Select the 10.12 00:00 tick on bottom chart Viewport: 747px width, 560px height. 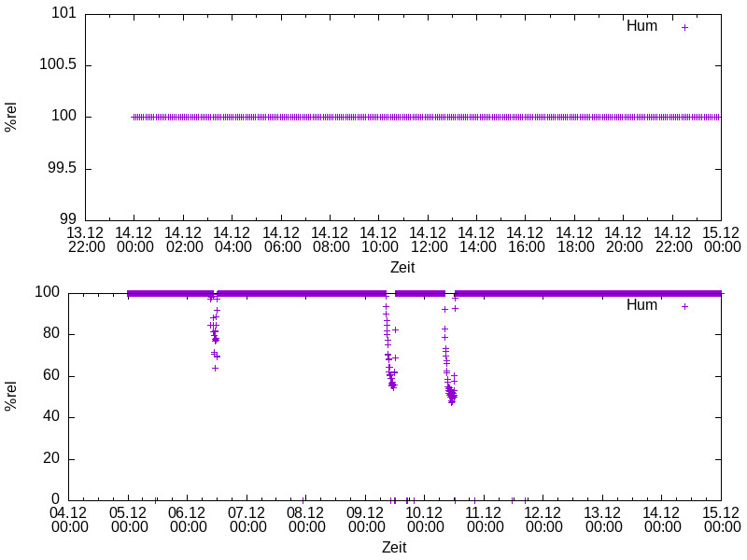point(424,520)
